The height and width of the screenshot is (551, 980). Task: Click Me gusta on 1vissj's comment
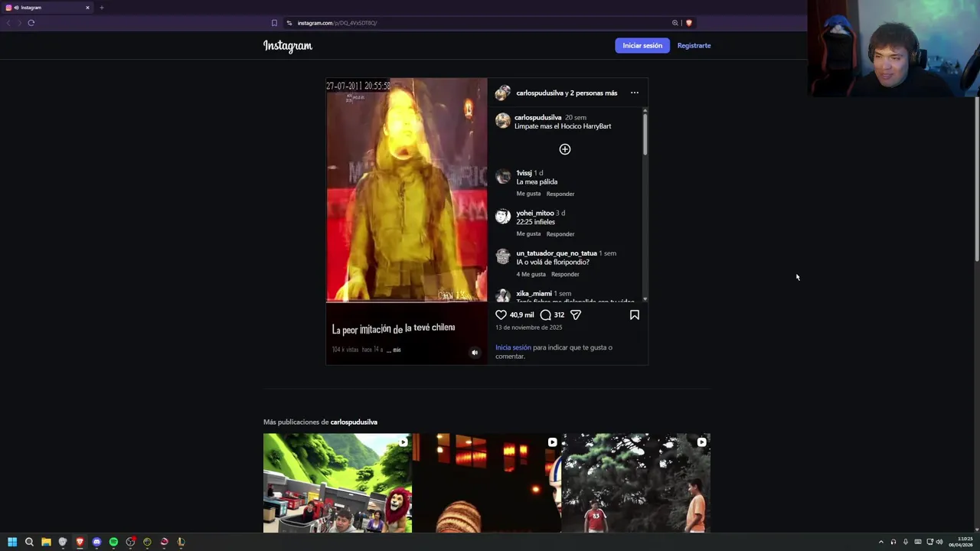pyautogui.click(x=528, y=194)
